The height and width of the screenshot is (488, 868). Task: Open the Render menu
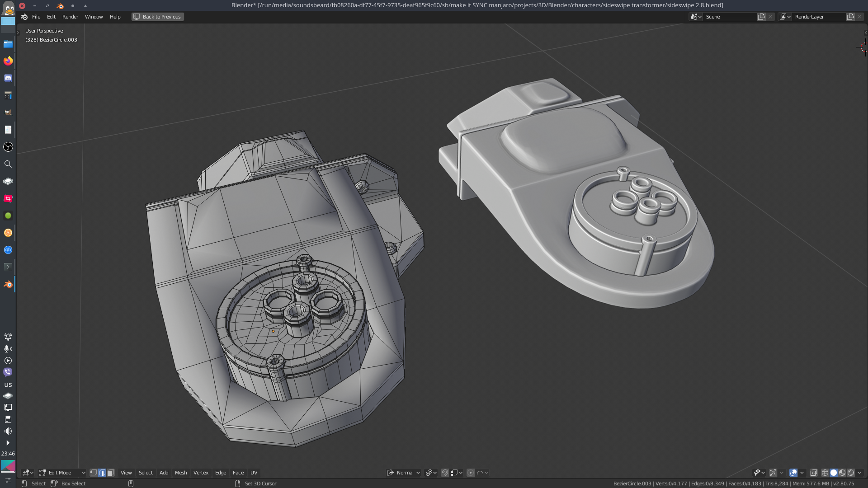pyautogui.click(x=70, y=17)
